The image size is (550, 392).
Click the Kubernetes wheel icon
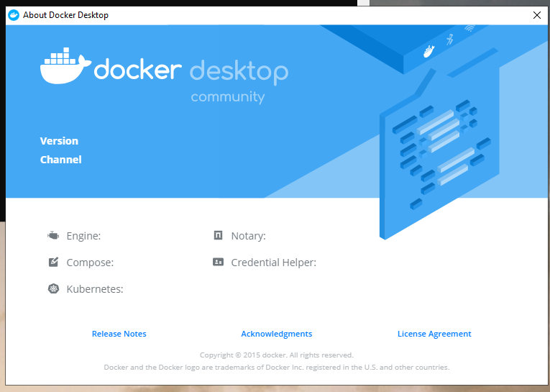click(x=53, y=289)
